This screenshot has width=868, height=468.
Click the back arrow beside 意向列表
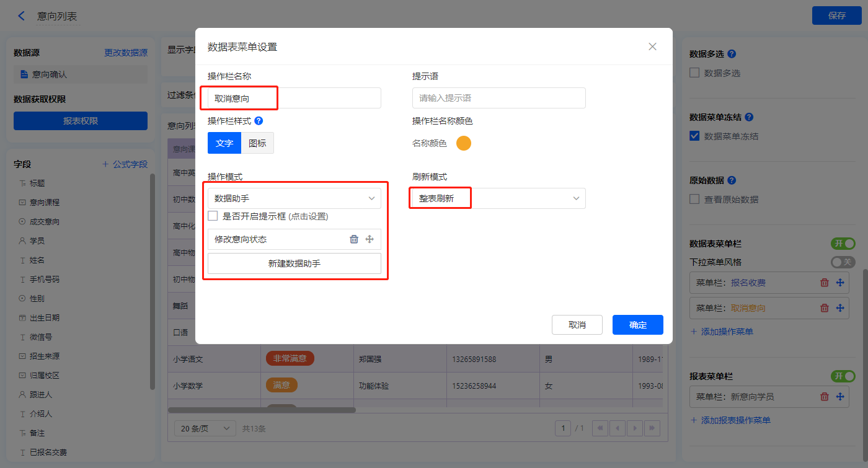tap(22, 16)
